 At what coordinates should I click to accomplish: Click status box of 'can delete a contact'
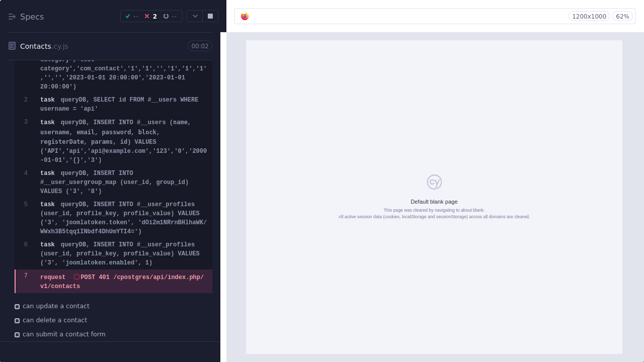17,321
